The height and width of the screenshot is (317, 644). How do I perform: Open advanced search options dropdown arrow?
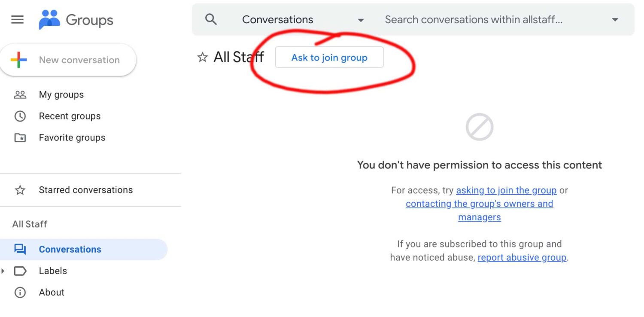point(615,20)
